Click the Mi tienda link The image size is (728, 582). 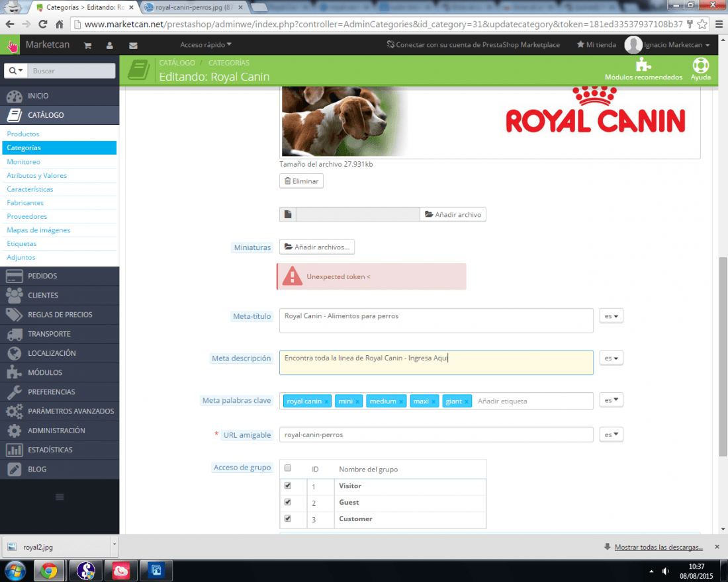coord(596,44)
